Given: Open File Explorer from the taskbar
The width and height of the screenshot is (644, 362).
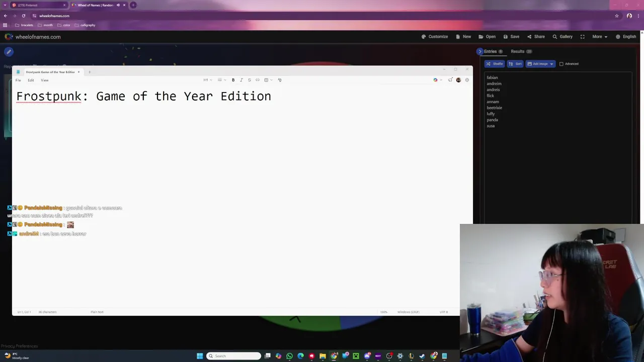Looking at the screenshot, I should click(x=323, y=356).
